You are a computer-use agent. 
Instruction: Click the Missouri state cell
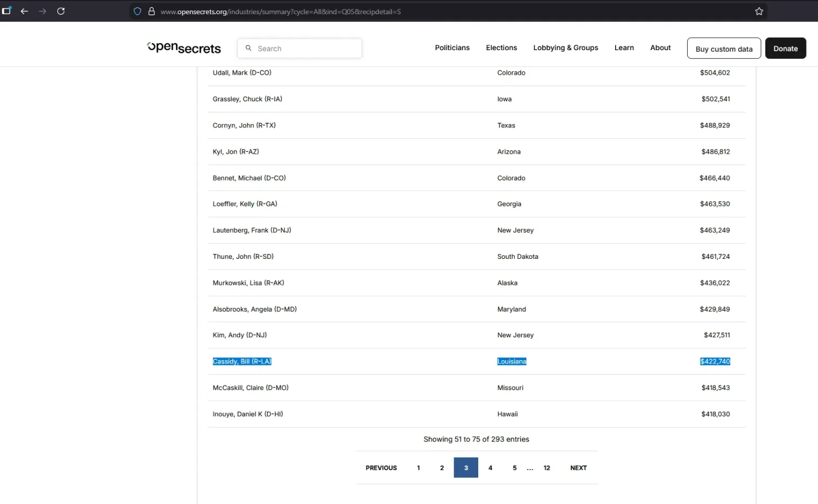point(510,388)
